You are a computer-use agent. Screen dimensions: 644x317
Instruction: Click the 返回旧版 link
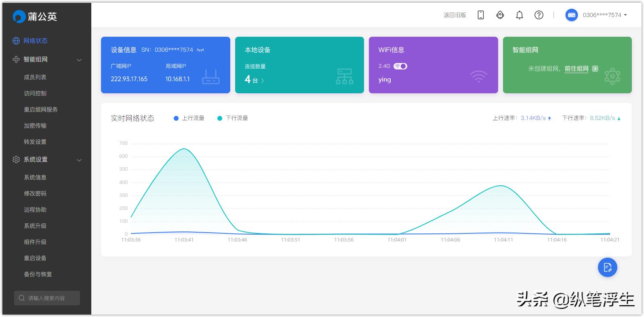tap(455, 15)
